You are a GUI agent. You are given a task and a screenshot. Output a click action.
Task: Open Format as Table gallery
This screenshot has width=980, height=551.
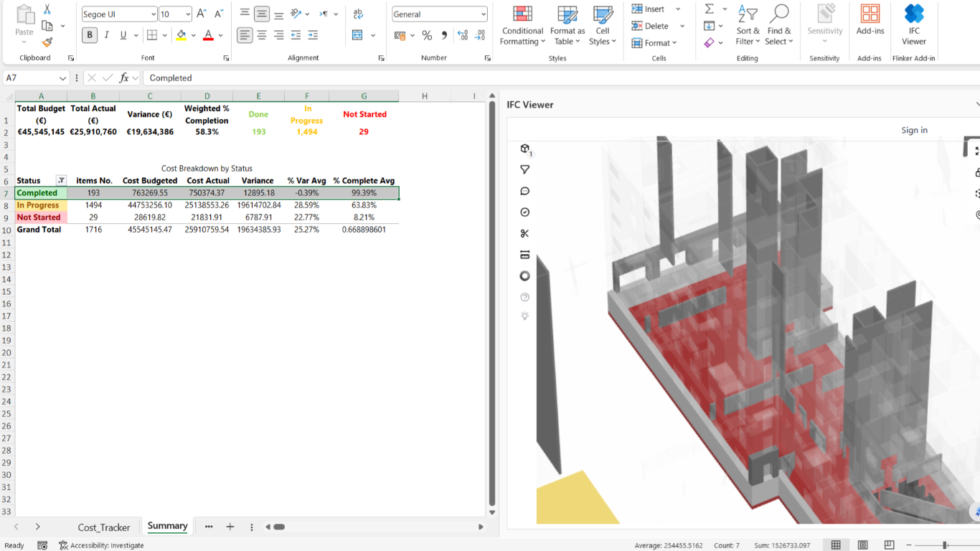click(567, 26)
